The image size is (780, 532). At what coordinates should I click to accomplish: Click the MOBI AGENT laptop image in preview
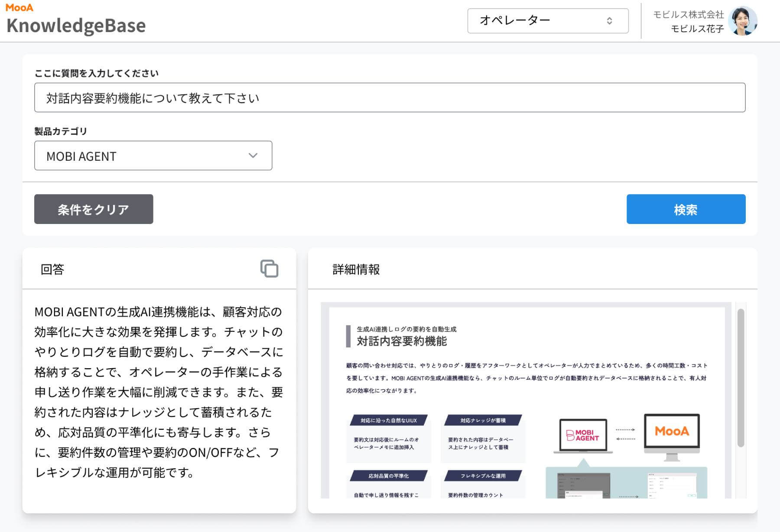coord(583,435)
